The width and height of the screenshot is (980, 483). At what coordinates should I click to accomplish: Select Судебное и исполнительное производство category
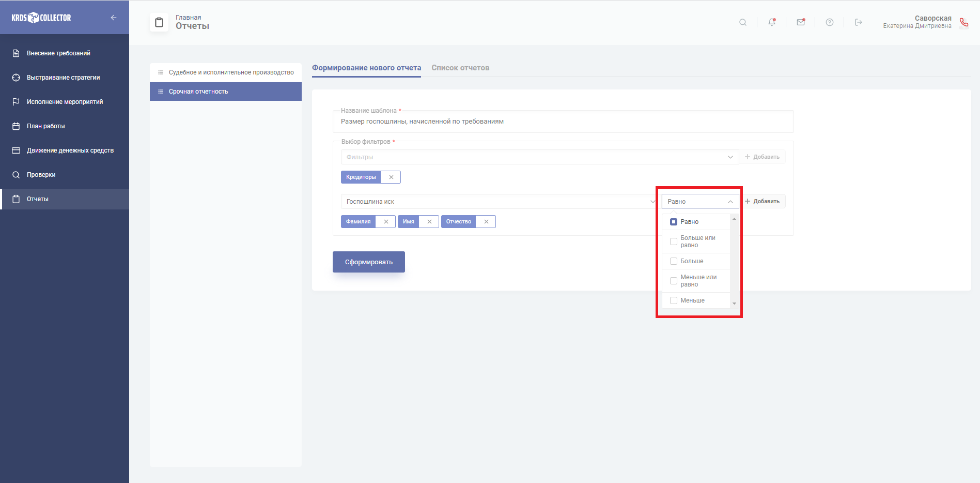[226, 72]
